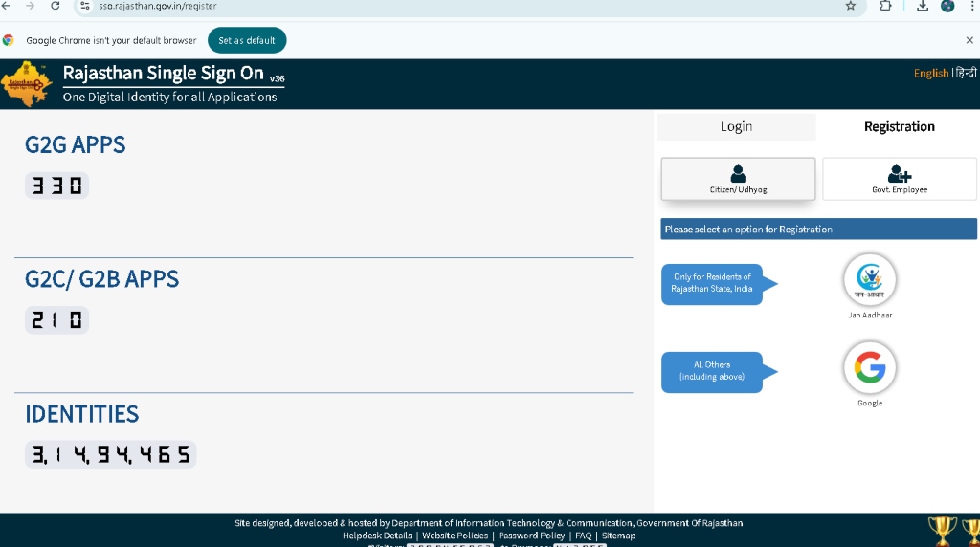Click the browser forward arrow
This screenshot has height=547, width=980.
point(30,6)
